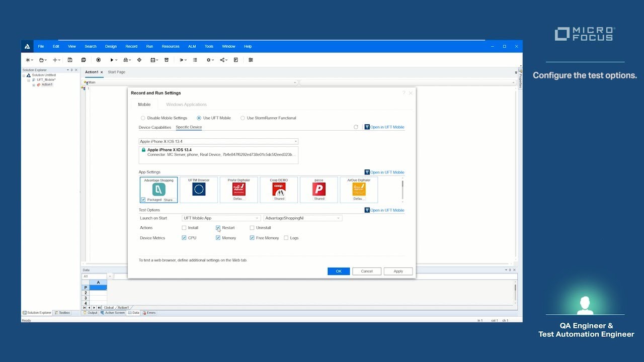
Task: Select the UFTM Browser app tile
Action: [x=199, y=190]
